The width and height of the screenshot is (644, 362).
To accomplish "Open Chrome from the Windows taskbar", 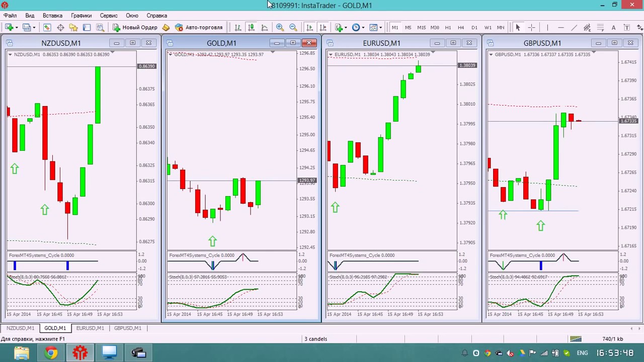I will pos(51,353).
